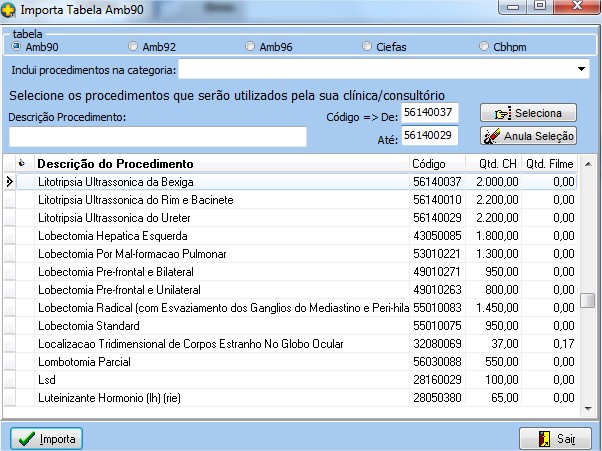Choose the Amb92 table radio button

click(134, 46)
